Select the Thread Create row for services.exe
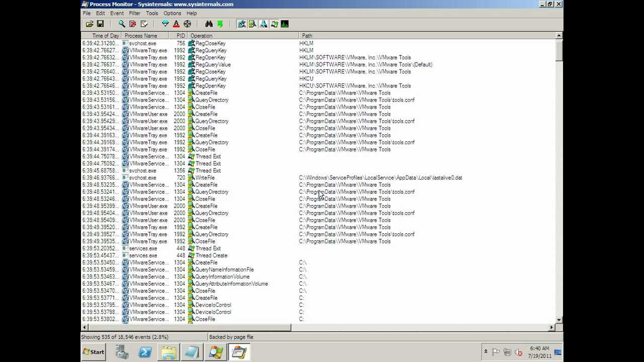Image resolution: width=644 pixels, height=362 pixels. click(318, 255)
